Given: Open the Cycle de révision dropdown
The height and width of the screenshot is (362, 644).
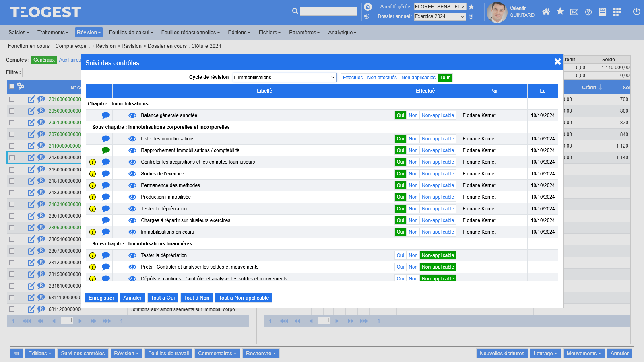Looking at the screenshot, I should (x=285, y=78).
